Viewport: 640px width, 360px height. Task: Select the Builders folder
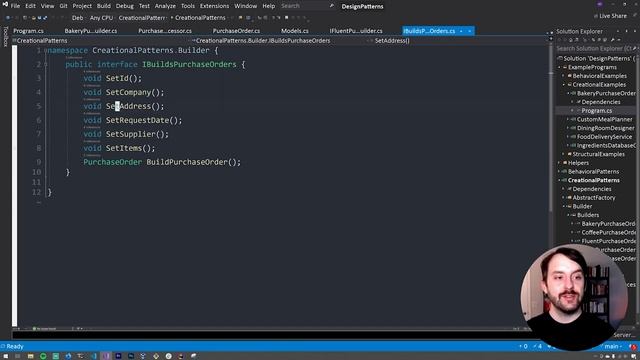[x=588, y=215]
